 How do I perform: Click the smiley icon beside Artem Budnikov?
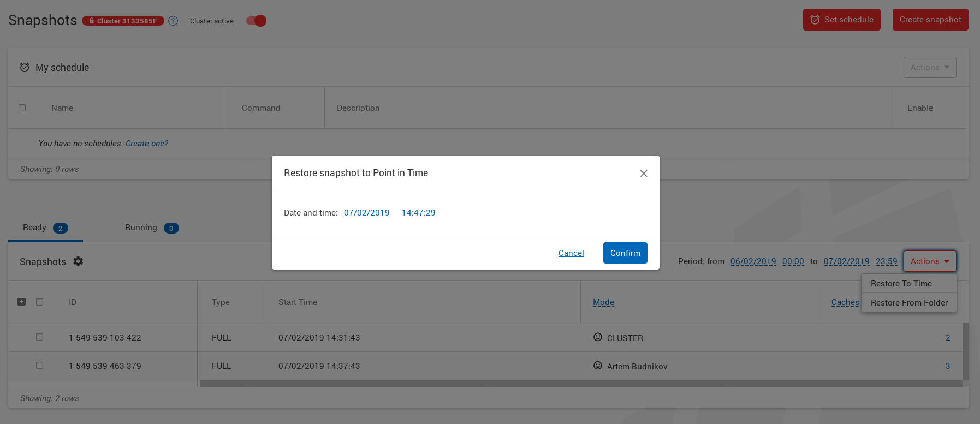(x=598, y=366)
